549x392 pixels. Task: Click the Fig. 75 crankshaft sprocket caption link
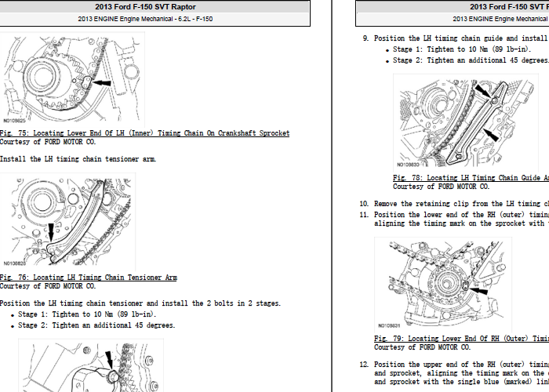click(x=144, y=133)
